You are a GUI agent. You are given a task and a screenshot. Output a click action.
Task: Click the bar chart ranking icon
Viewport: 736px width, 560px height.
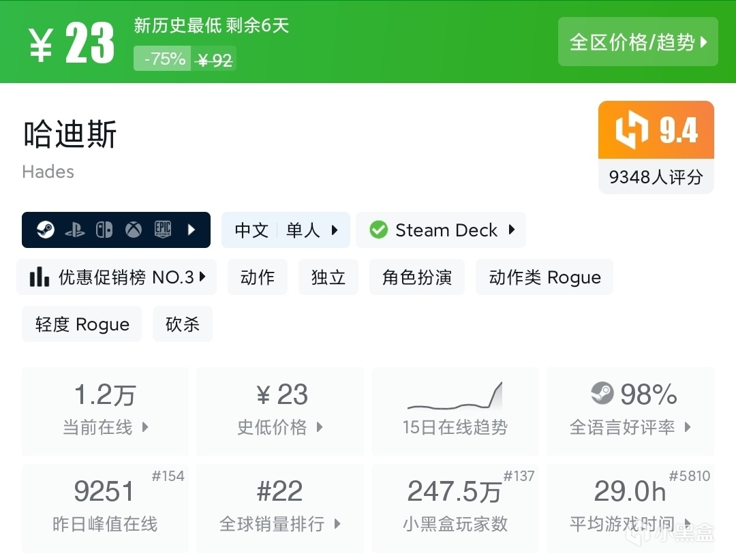coord(40,277)
